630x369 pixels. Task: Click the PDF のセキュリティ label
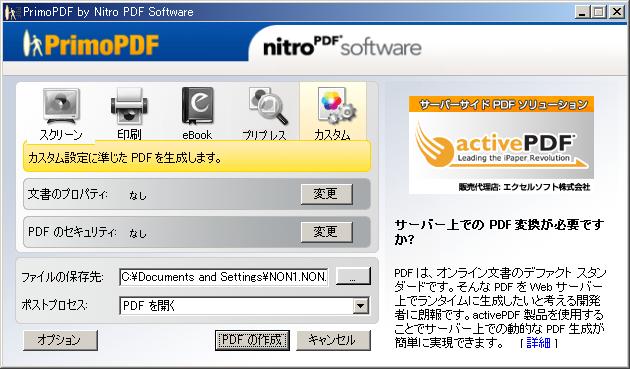click(72, 232)
